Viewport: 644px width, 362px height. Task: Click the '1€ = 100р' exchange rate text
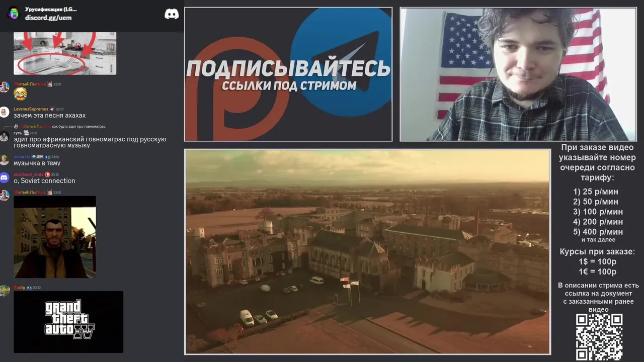tap(598, 272)
